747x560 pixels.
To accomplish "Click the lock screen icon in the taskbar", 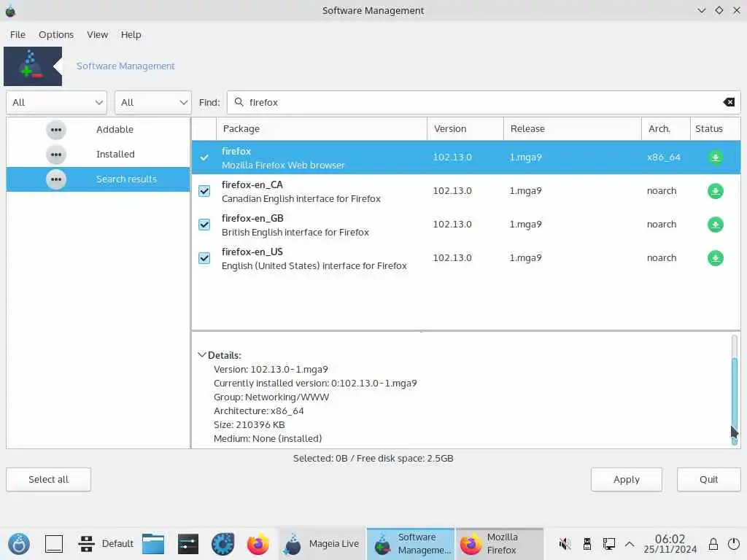I will coord(713,544).
